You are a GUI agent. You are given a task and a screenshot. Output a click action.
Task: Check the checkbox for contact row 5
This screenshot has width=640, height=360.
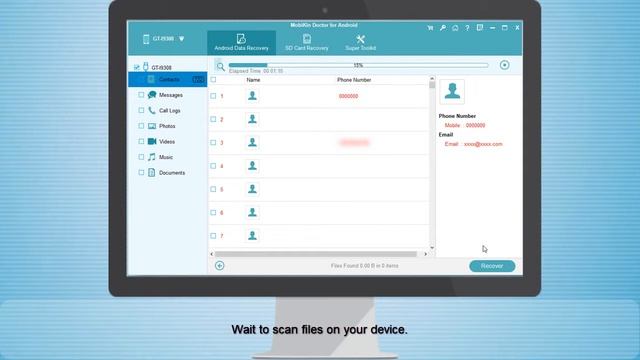click(x=213, y=189)
